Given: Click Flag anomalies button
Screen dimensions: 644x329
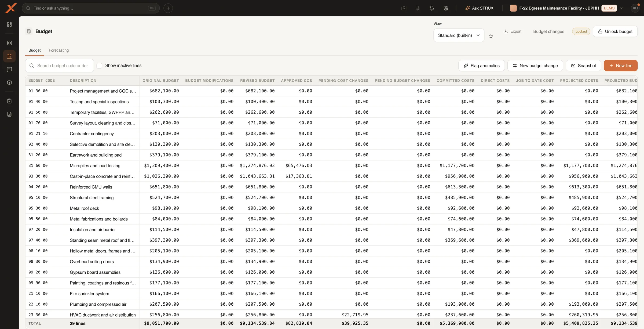Looking at the screenshot, I should pos(481,66).
